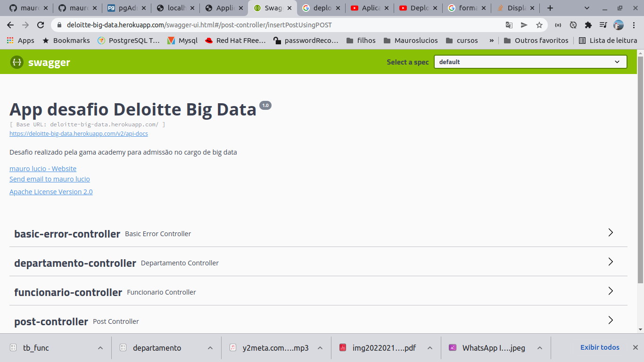
Task: Open the Red Hat FRee... bookmark
Action: click(235, 41)
